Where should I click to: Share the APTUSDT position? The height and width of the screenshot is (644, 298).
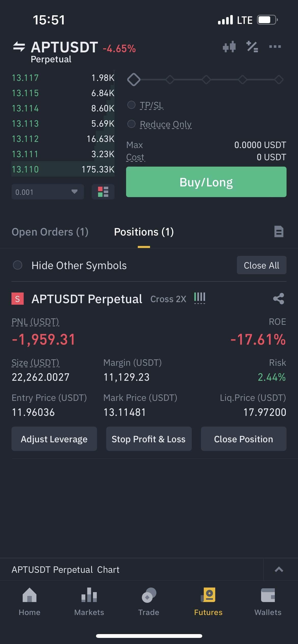[x=278, y=299]
